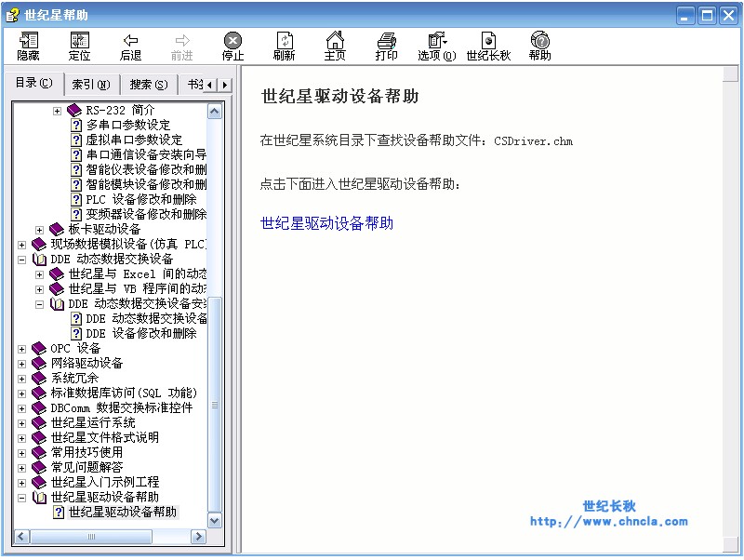Click the 定位 (Locate) toolbar icon

pyautogui.click(x=79, y=46)
